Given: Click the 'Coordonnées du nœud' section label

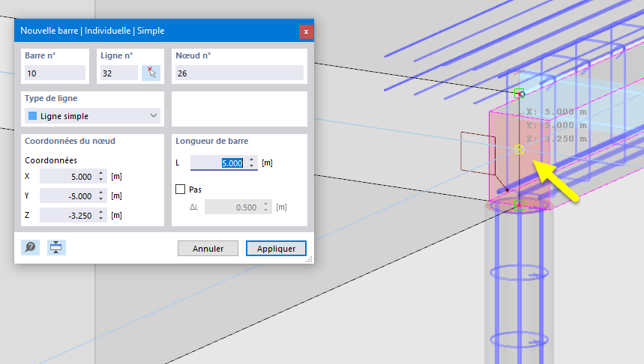Looking at the screenshot, I should click(70, 141).
